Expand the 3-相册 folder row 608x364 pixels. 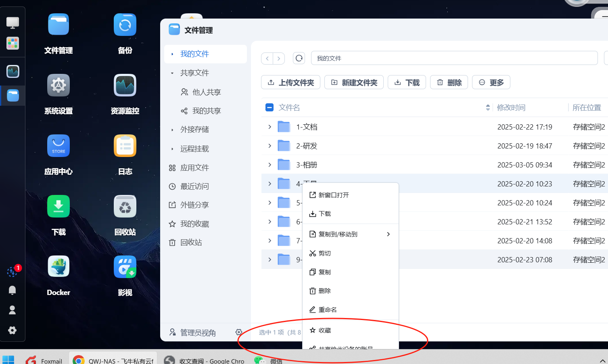(270, 165)
